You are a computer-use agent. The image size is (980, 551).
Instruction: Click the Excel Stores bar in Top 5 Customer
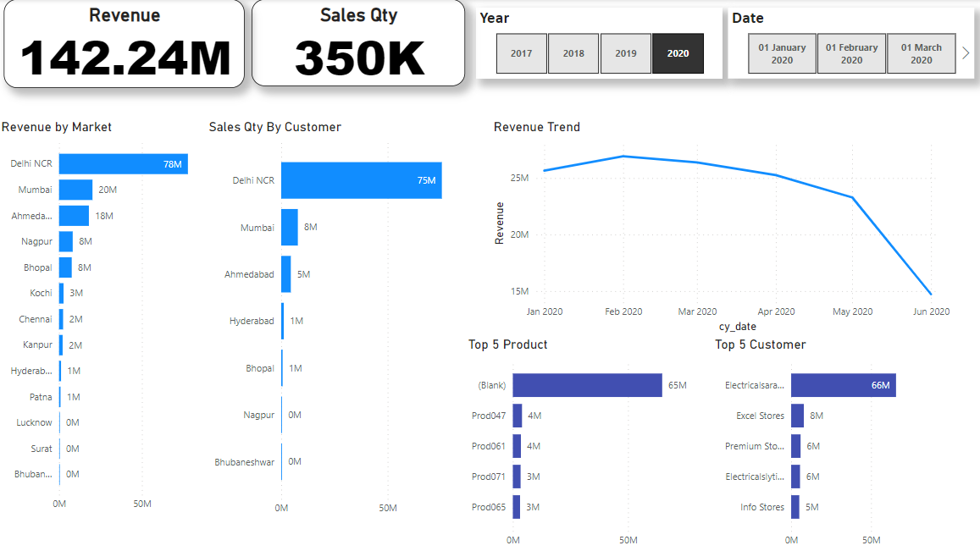795,416
